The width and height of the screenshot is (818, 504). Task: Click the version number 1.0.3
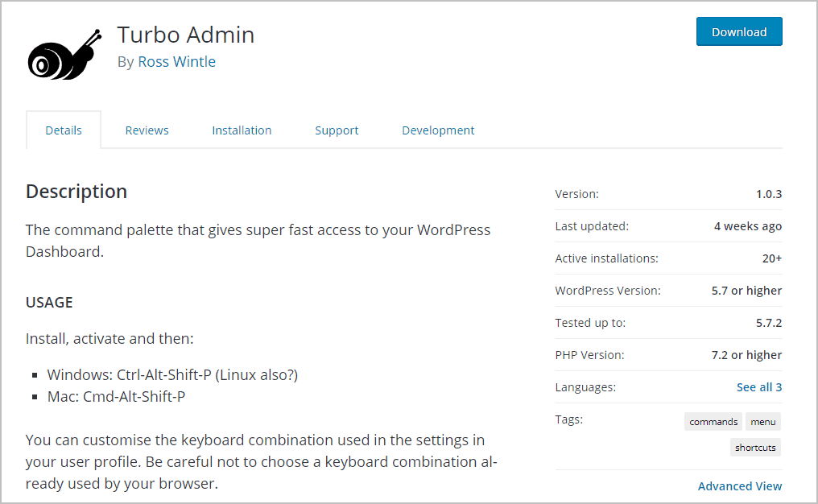(x=770, y=193)
